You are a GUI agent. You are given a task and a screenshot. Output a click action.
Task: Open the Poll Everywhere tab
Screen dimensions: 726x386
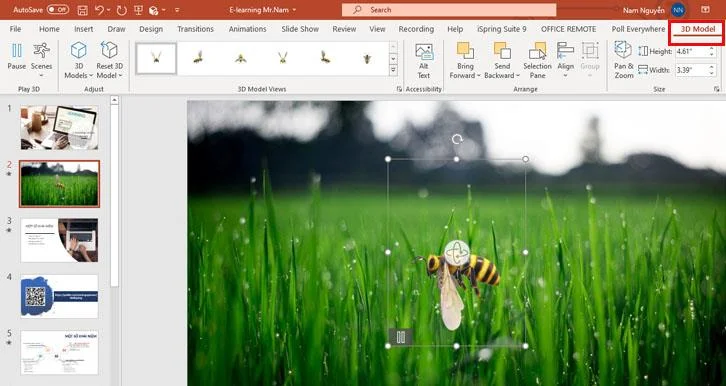[638, 29]
